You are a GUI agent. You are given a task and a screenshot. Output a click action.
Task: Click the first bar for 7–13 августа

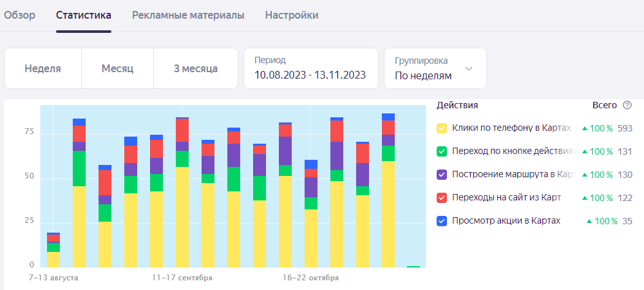tap(53, 251)
